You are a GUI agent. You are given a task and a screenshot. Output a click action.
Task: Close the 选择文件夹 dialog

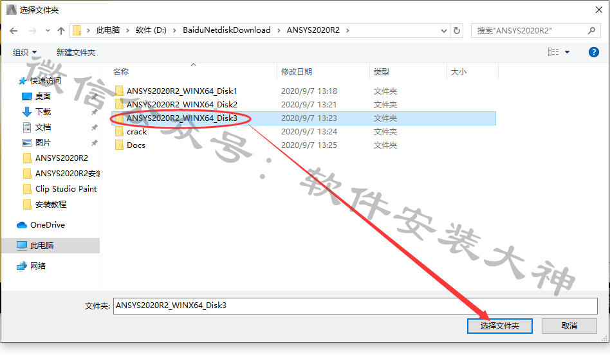click(x=599, y=10)
